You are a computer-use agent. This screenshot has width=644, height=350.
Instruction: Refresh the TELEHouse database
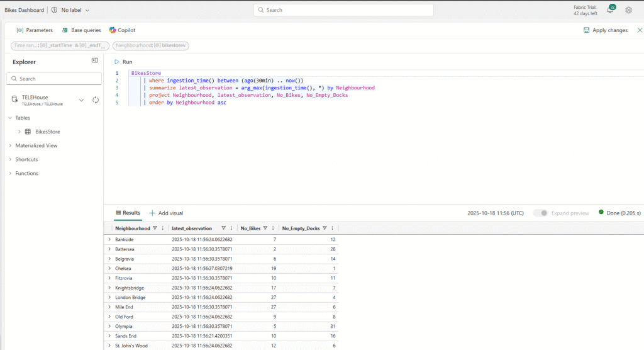(x=96, y=100)
